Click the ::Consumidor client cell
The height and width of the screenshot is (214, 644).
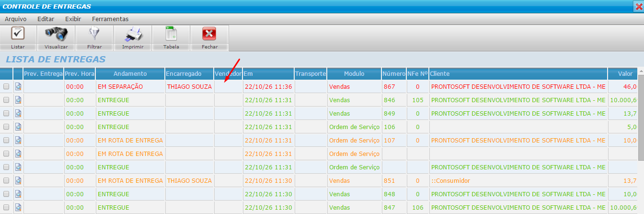pos(518,181)
